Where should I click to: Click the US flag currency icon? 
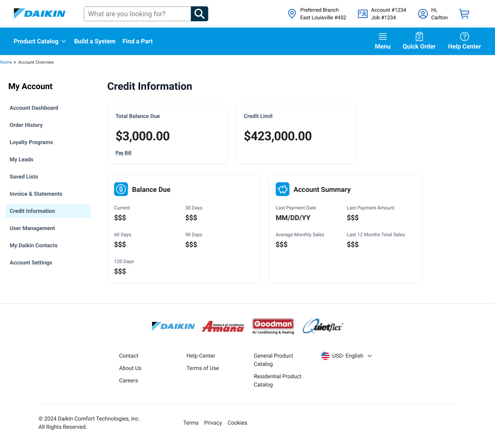(x=325, y=356)
